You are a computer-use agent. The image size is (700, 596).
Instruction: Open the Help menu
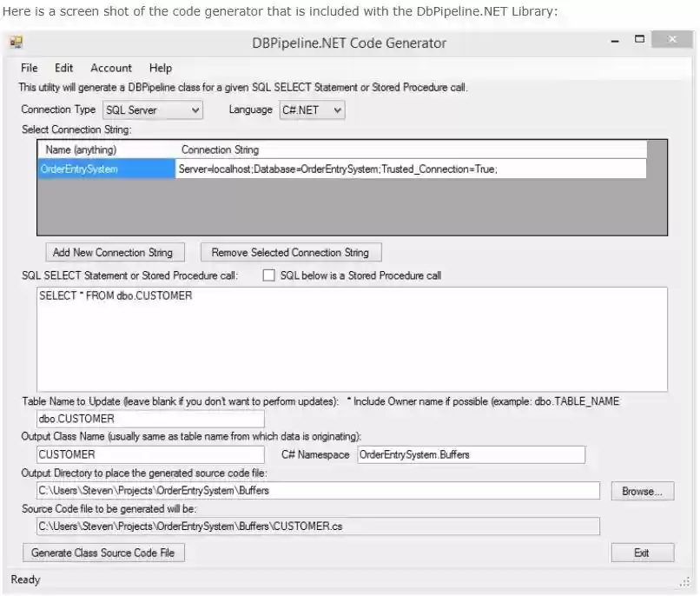(x=160, y=68)
